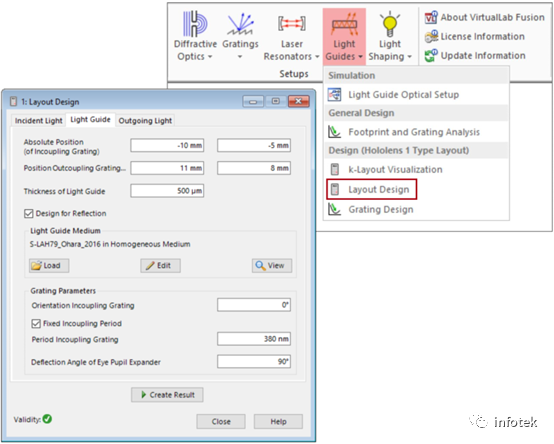View the light guide medium
This screenshot has height=444, width=554.
(272, 265)
